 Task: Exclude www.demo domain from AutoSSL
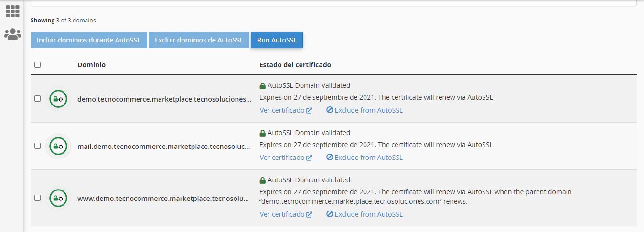(365, 214)
